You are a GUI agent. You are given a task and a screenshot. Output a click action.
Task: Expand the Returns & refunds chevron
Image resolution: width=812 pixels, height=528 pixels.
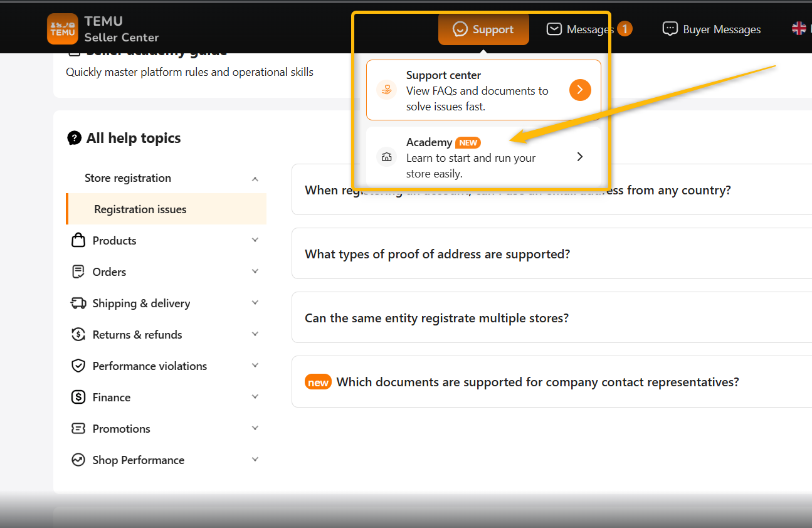point(255,334)
